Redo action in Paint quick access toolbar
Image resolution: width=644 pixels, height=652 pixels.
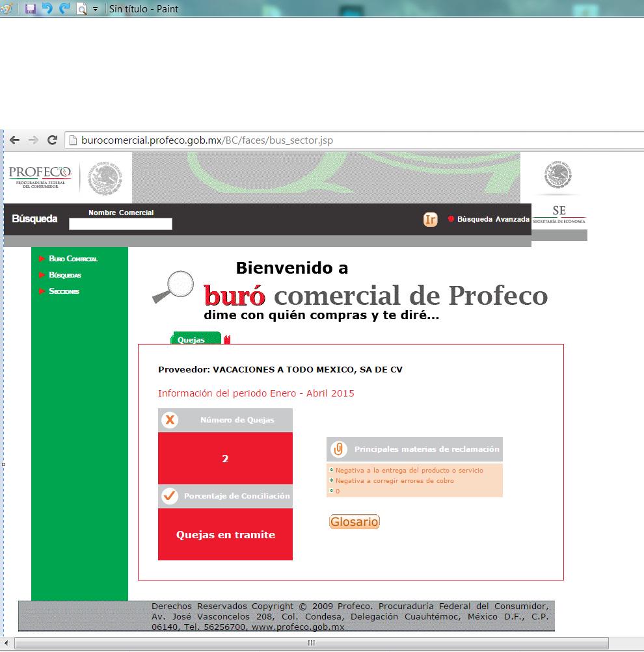click(x=64, y=8)
